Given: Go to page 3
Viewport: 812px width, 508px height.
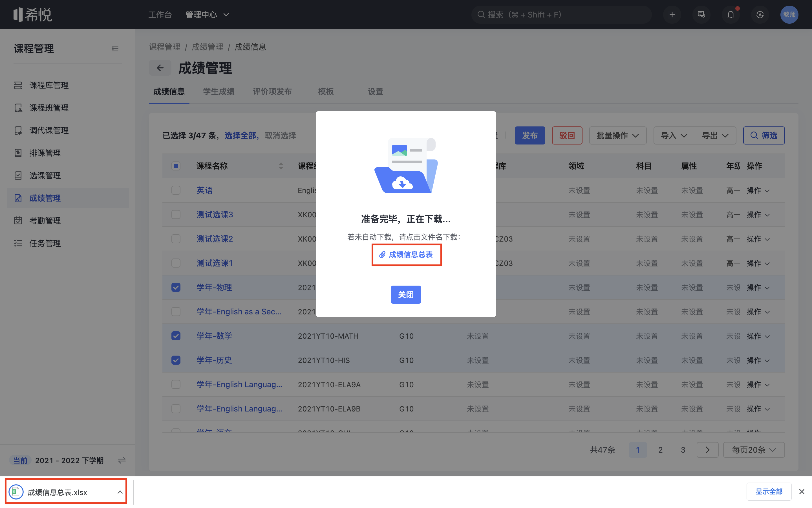Looking at the screenshot, I should click(x=683, y=450).
